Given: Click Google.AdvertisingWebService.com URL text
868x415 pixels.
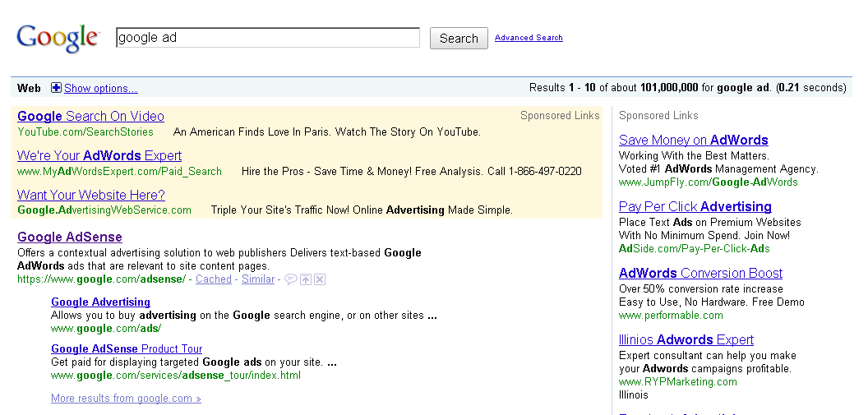Looking at the screenshot, I should (x=104, y=210).
